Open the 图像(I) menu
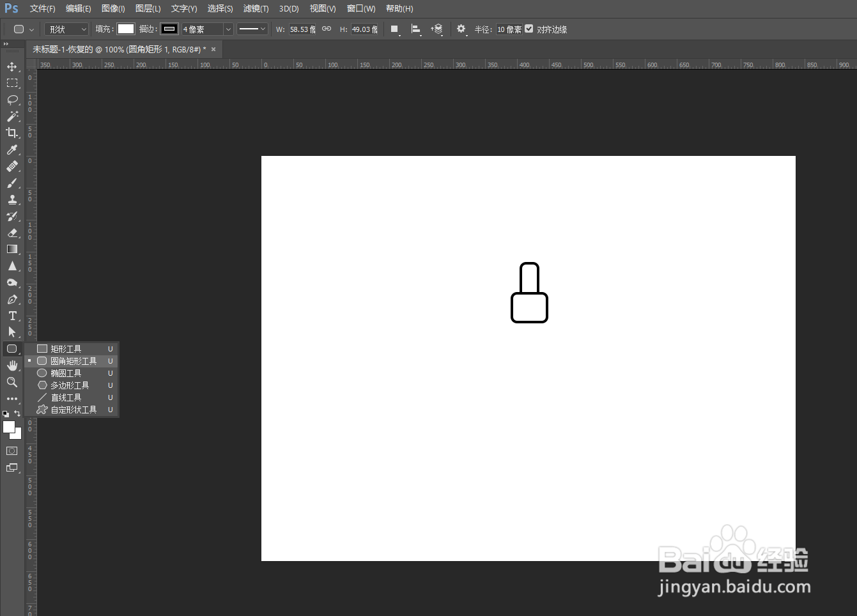 click(x=113, y=8)
